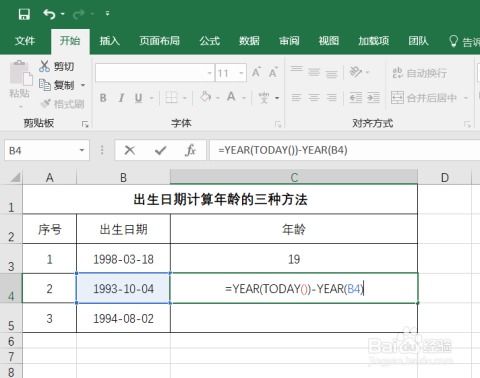480x378 pixels.
Task: Click the Borders icon
Action: tap(171, 98)
